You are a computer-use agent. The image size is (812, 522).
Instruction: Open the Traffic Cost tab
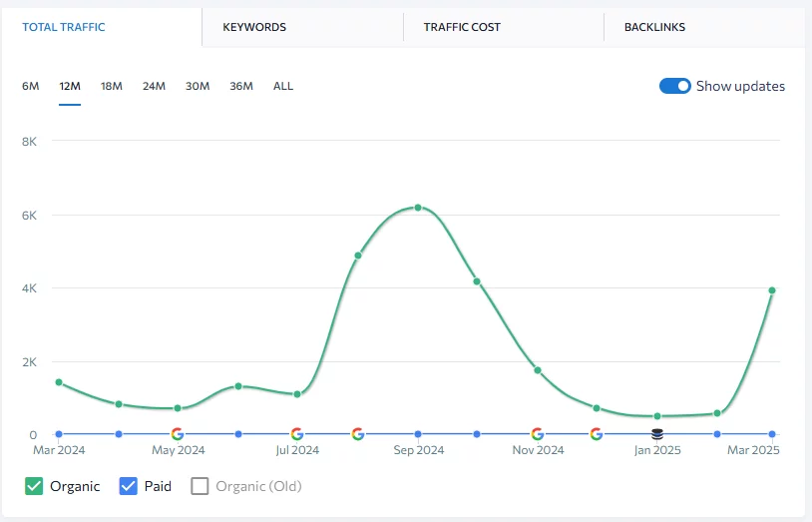click(462, 27)
